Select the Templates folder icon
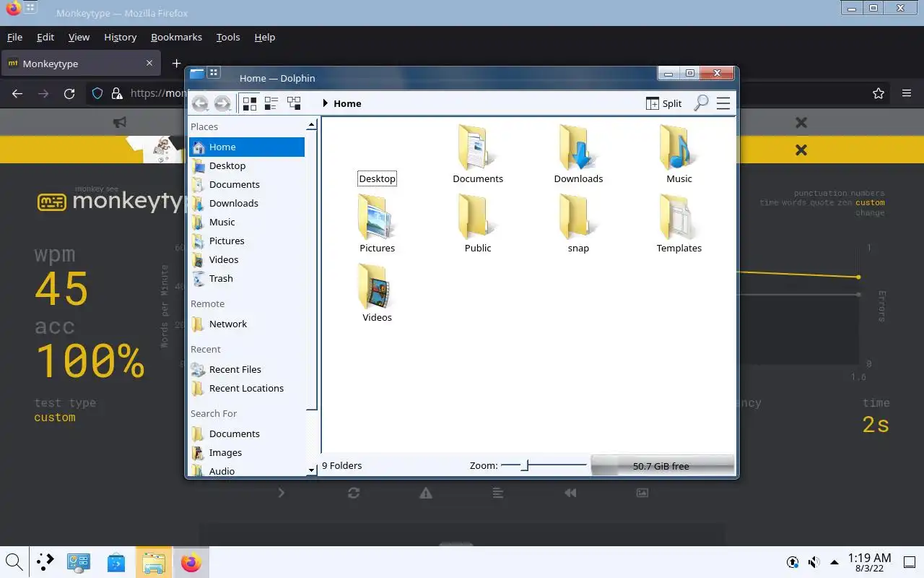This screenshot has height=578, width=924. (677, 217)
